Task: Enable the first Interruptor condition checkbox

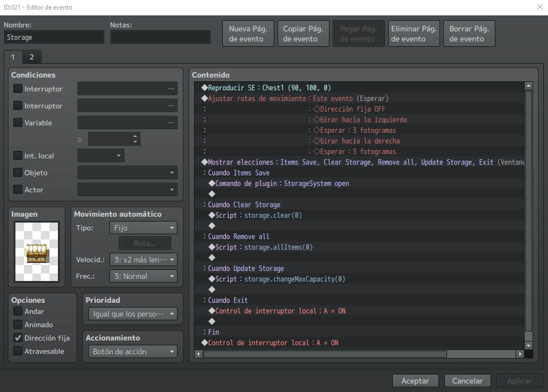Action: [x=18, y=89]
